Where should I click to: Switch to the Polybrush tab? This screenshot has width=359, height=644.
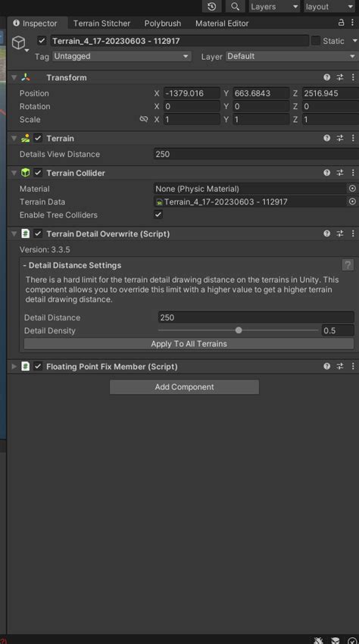click(x=163, y=23)
